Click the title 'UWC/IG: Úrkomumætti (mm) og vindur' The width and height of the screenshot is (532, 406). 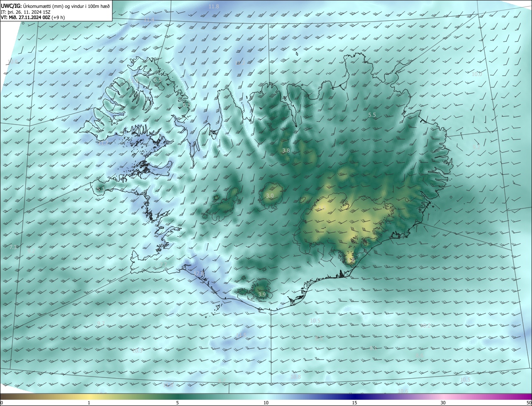click(x=55, y=6)
